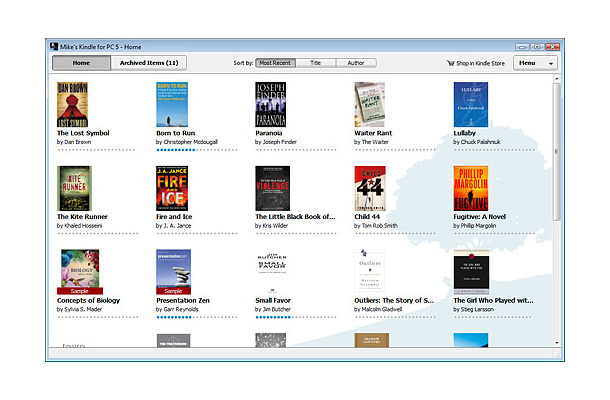Click 'Outliers: The Story of S...' title

(394, 300)
